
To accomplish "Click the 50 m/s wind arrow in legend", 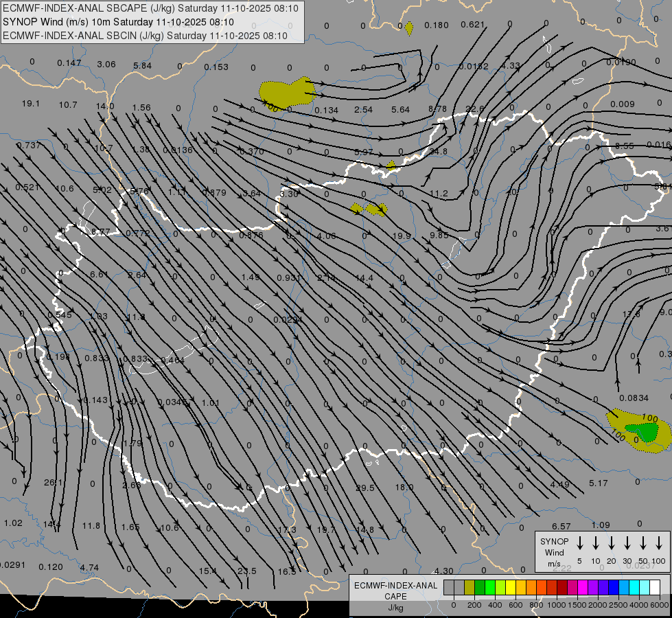I will tap(643, 543).
